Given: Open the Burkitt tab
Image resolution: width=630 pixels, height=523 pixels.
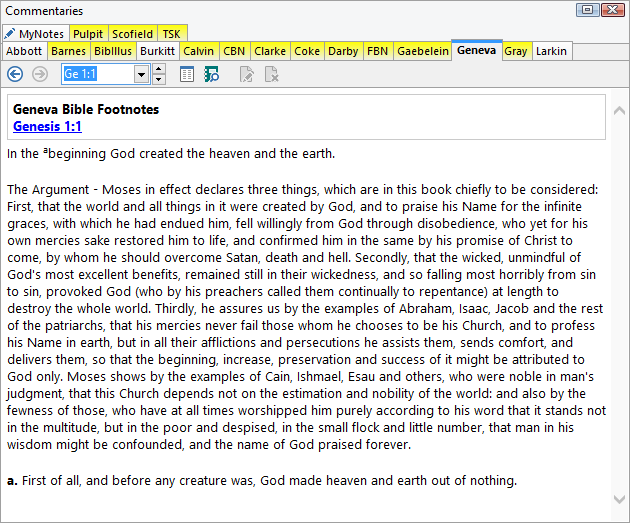Looking at the screenshot, I should pyautogui.click(x=158, y=51).
